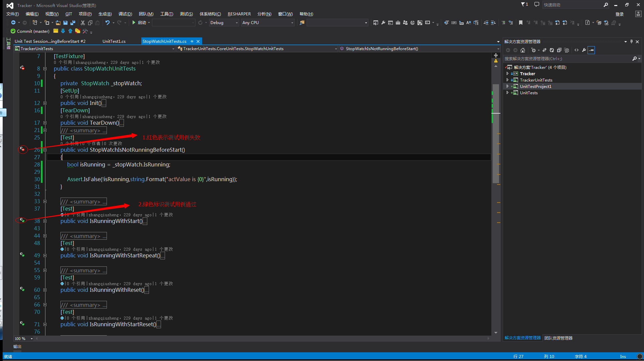This screenshot has height=361, width=644.
Task: Click Properties wrench icon in Solution Explorer
Action: [x=584, y=50]
